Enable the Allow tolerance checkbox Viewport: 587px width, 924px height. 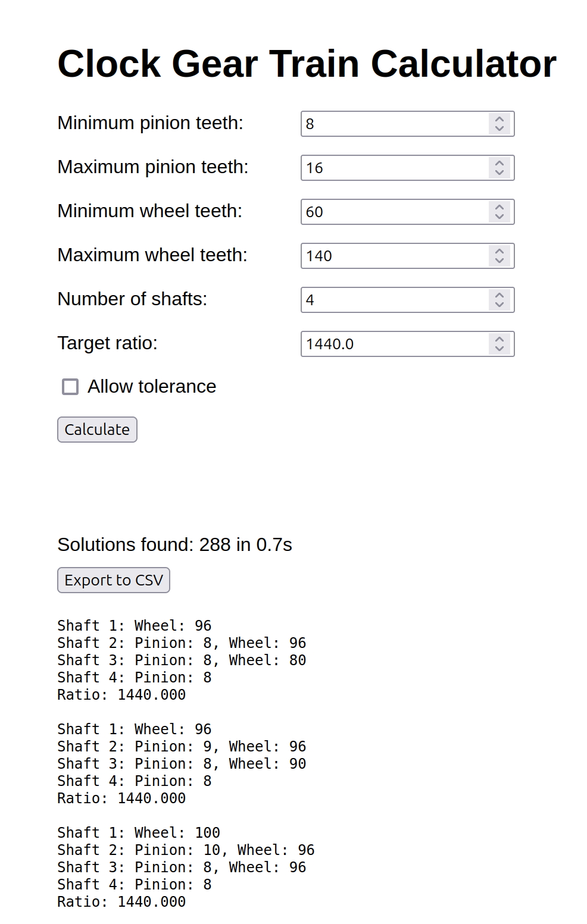70,387
